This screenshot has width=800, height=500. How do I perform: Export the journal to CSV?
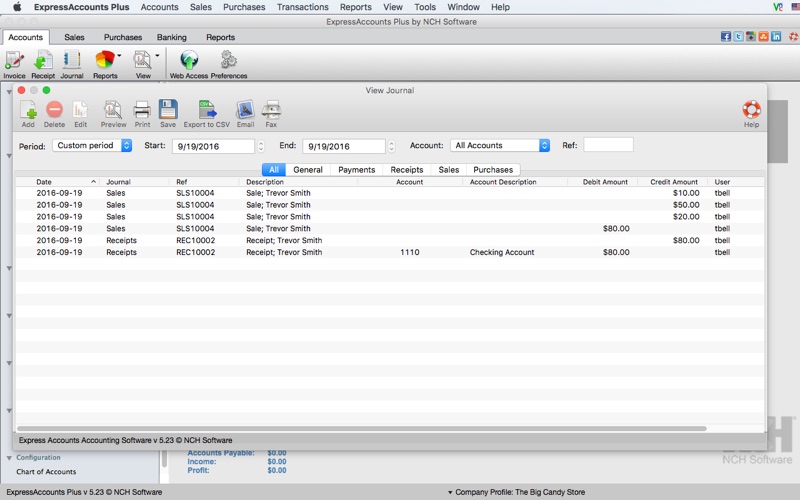(207, 113)
